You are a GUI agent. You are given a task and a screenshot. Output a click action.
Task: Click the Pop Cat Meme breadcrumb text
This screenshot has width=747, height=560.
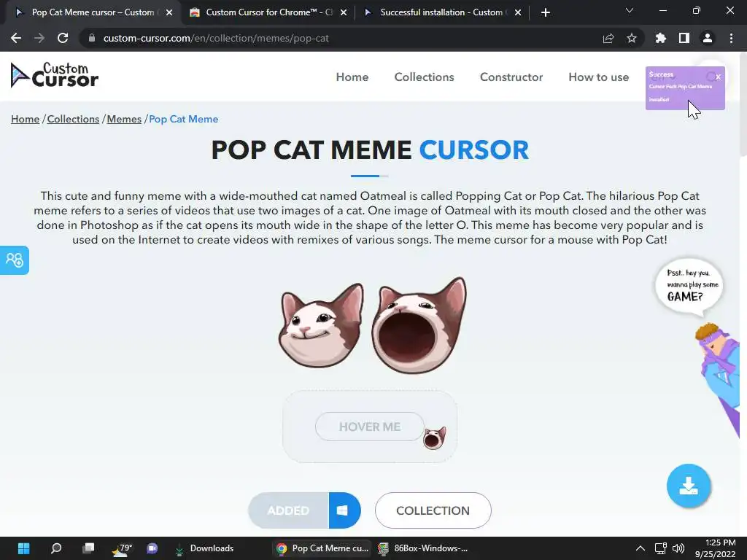(x=183, y=119)
